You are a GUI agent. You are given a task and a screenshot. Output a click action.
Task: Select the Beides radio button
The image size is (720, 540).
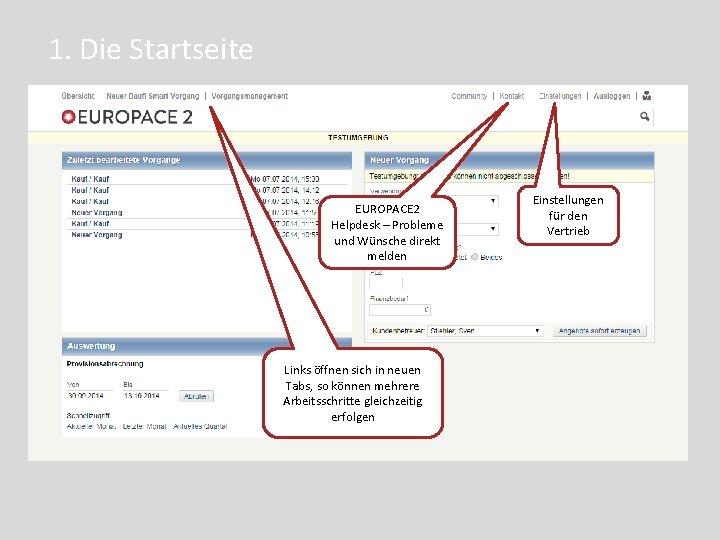click(x=474, y=257)
